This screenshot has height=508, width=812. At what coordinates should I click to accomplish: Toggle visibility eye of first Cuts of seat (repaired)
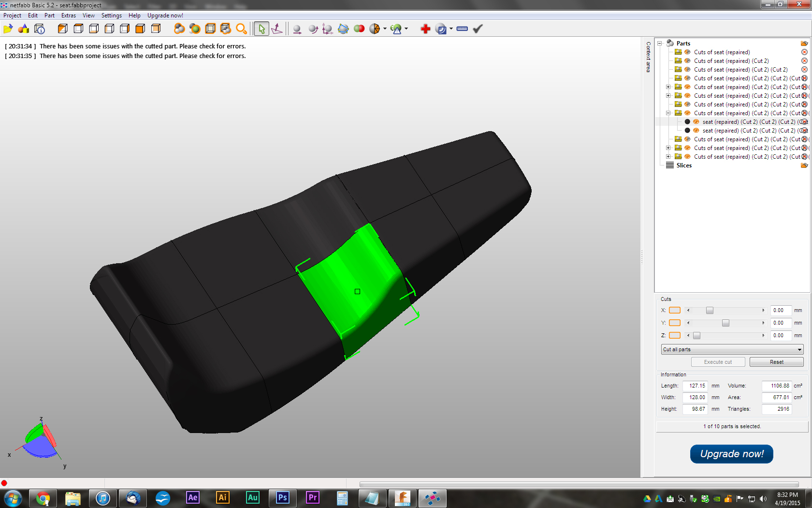pos(687,52)
